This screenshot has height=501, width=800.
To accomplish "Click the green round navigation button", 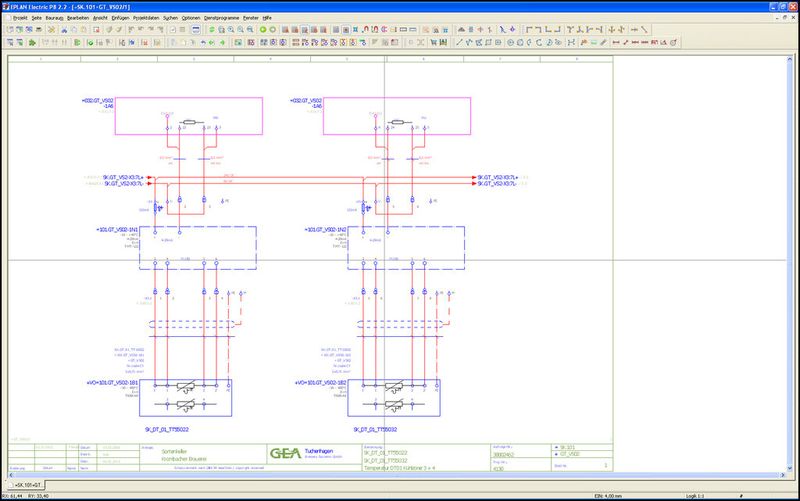I will pyautogui.click(x=262, y=30).
